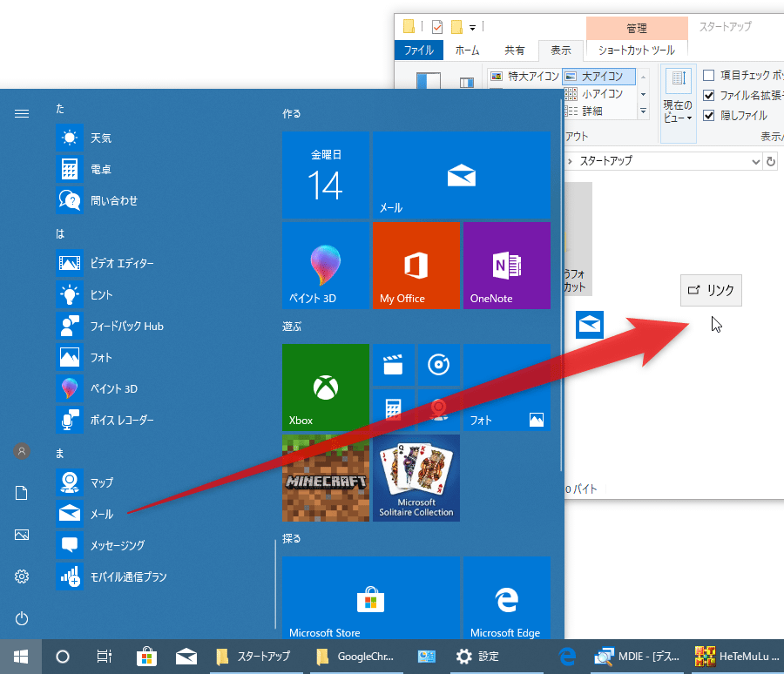Switch to スタートアップ taskbar window
Screen dimensions: 784x674
(x=255, y=657)
